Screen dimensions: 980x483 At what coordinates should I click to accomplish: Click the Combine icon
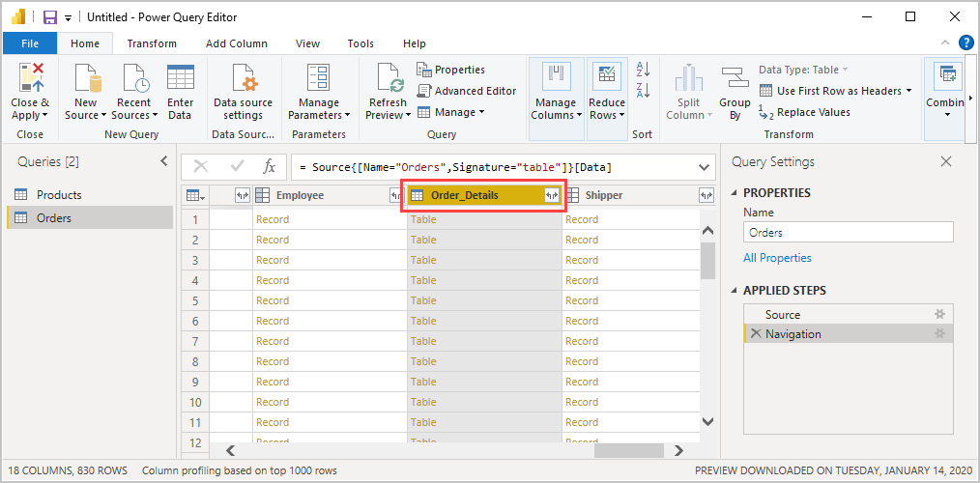click(947, 75)
